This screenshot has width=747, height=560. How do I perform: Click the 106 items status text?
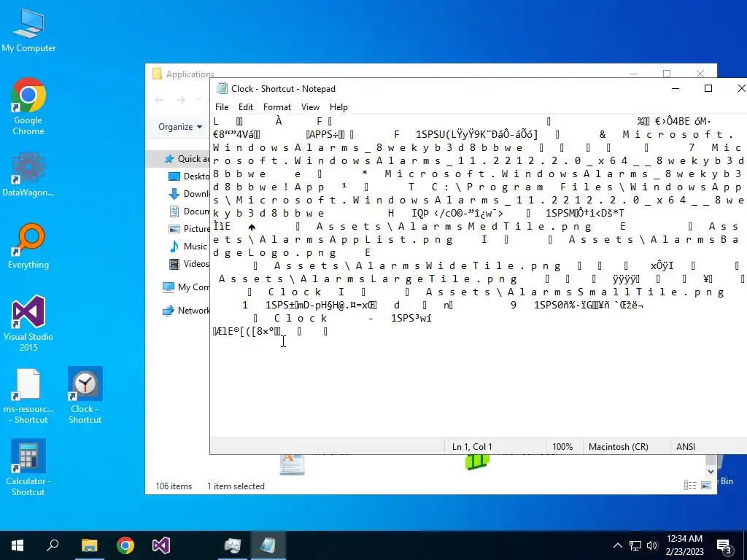(x=174, y=486)
